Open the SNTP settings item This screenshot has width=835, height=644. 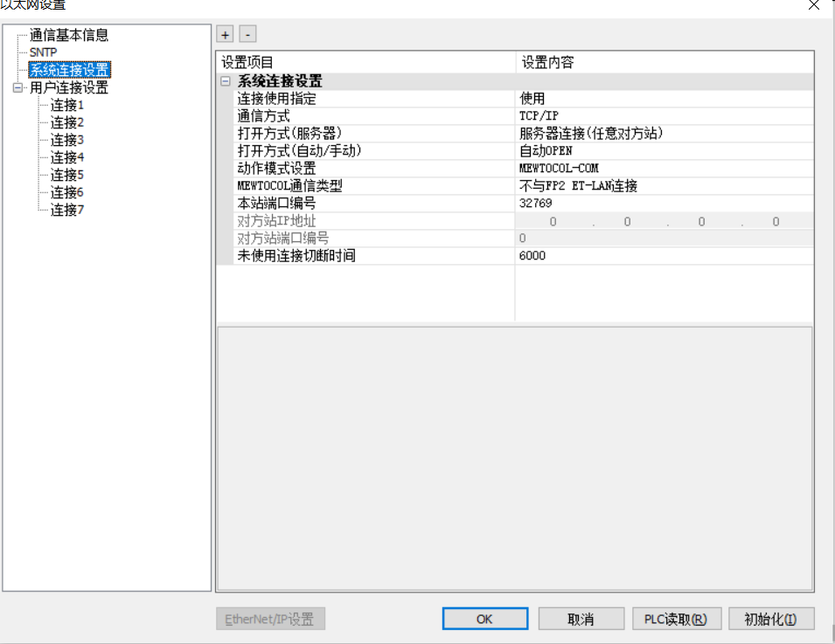click(43, 52)
